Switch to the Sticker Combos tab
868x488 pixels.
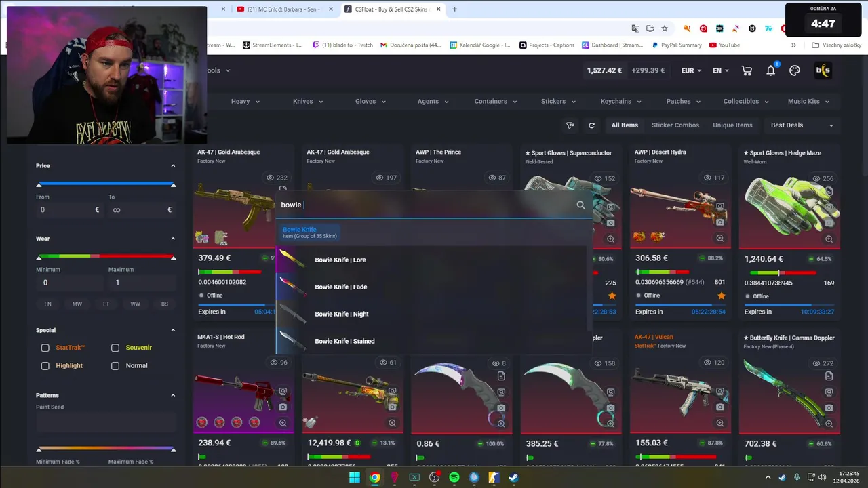(675, 125)
